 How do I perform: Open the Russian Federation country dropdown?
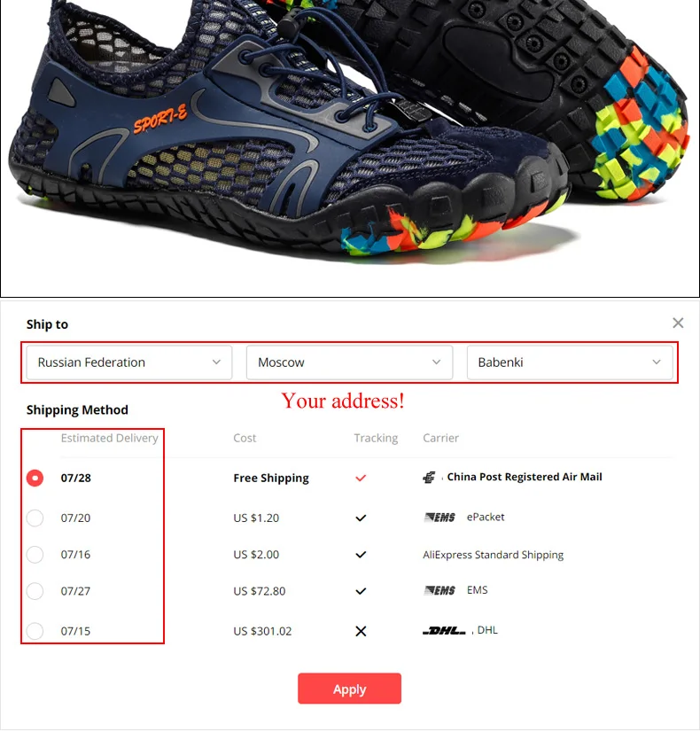129,362
